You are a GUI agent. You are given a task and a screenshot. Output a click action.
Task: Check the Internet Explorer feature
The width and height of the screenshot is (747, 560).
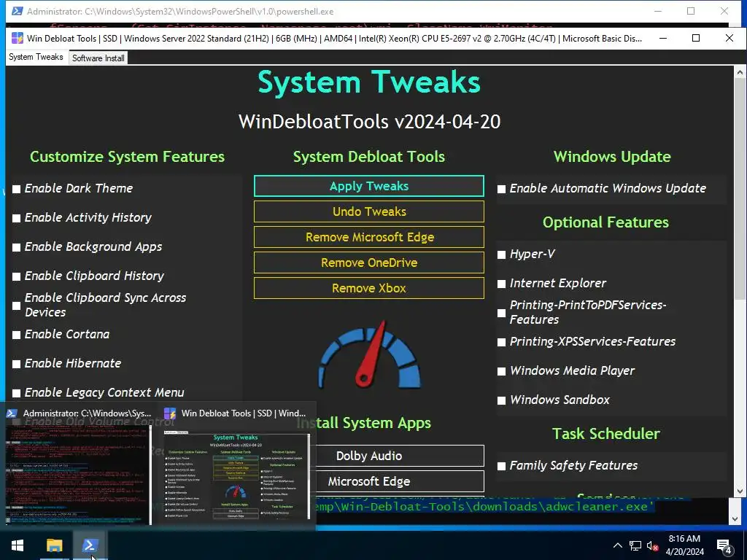tap(501, 284)
